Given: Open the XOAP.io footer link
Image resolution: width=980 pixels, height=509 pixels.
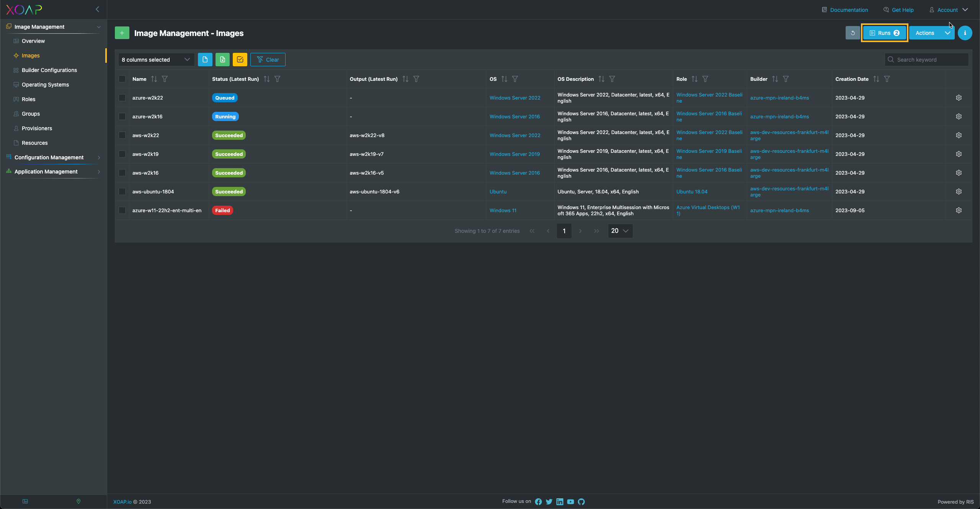Looking at the screenshot, I should 122,502.
